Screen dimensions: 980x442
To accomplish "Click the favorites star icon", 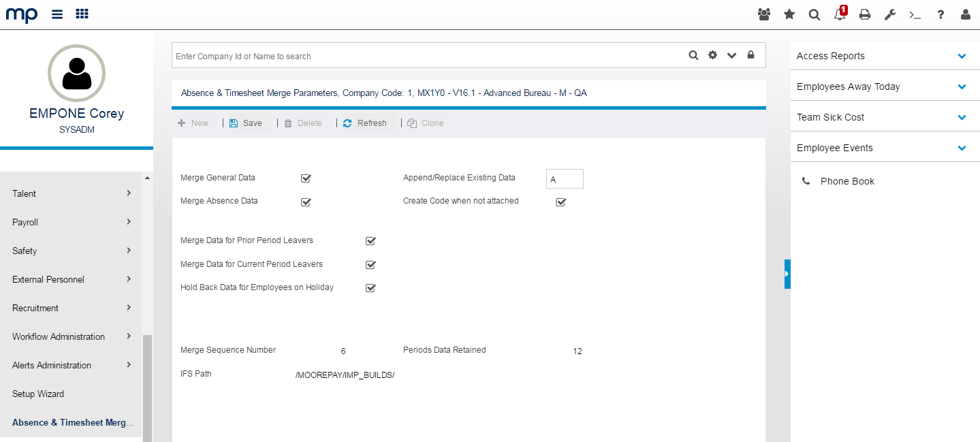I will click(789, 14).
